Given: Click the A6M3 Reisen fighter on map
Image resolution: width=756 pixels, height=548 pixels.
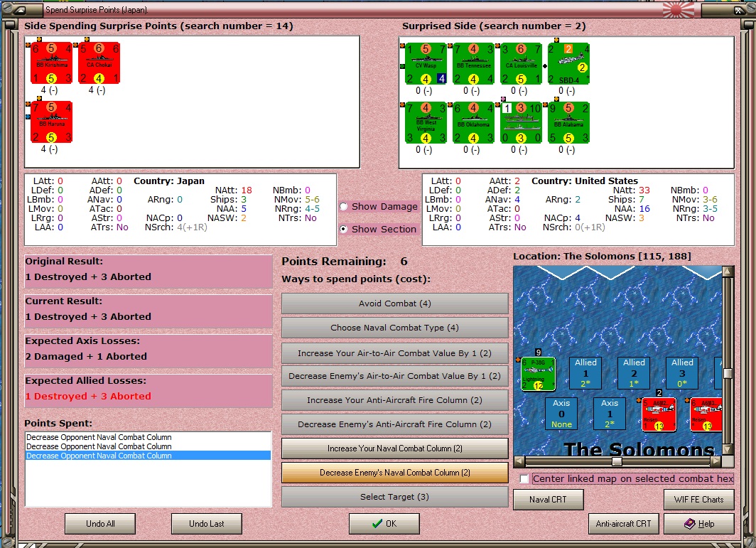Looking at the screenshot, I should pyautogui.click(x=706, y=414).
